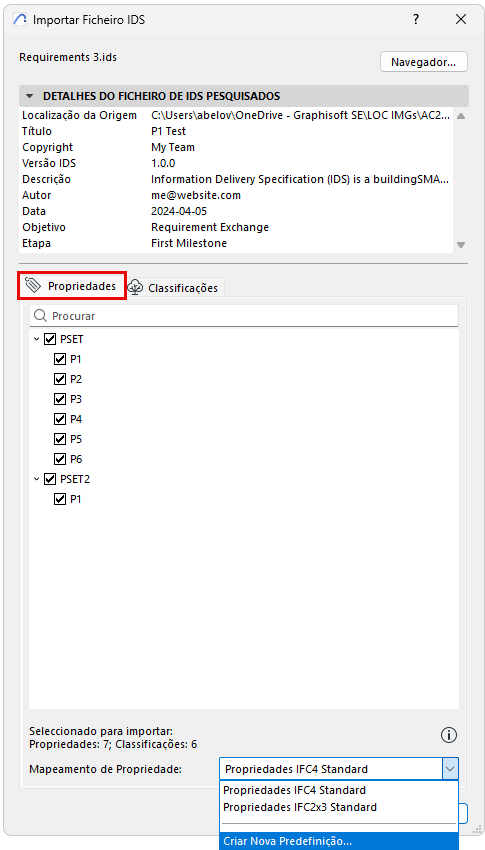Switch to the Propriedades tab
485x850 pixels.
point(72,286)
